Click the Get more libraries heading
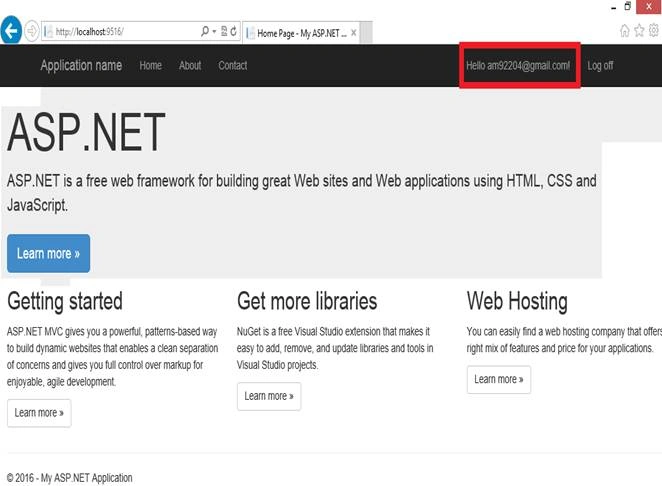 click(x=307, y=301)
